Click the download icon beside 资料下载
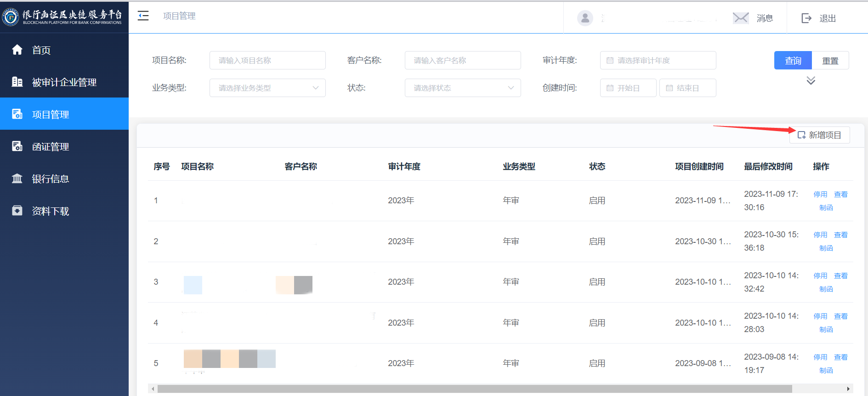Image resolution: width=868 pixels, height=396 pixels. (17, 211)
